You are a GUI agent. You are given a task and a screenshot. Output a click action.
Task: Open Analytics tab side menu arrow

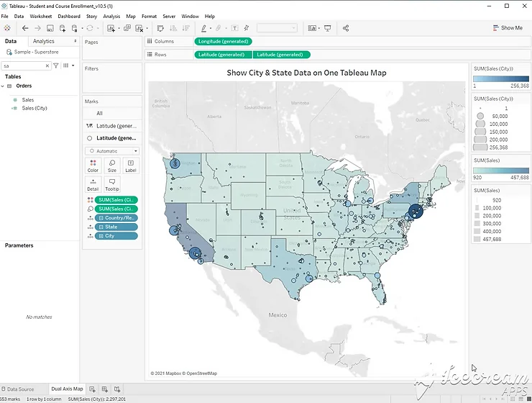75,41
